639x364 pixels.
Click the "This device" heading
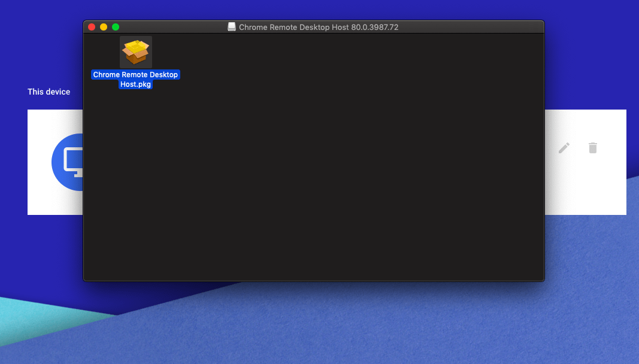point(49,92)
